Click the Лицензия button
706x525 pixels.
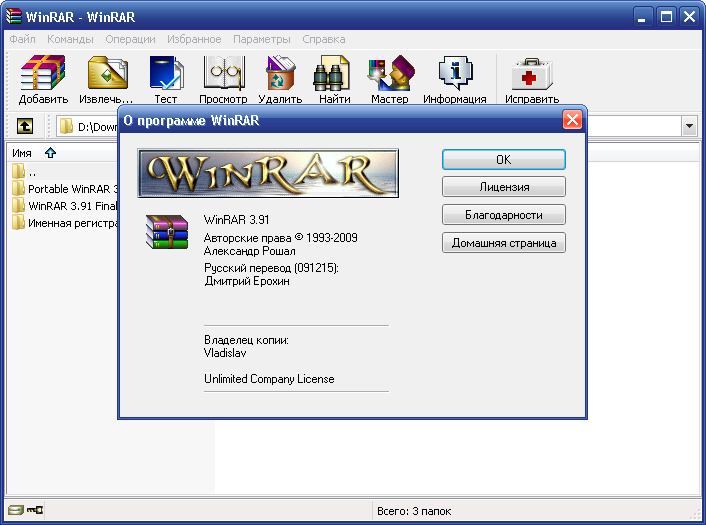[x=504, y=187]
